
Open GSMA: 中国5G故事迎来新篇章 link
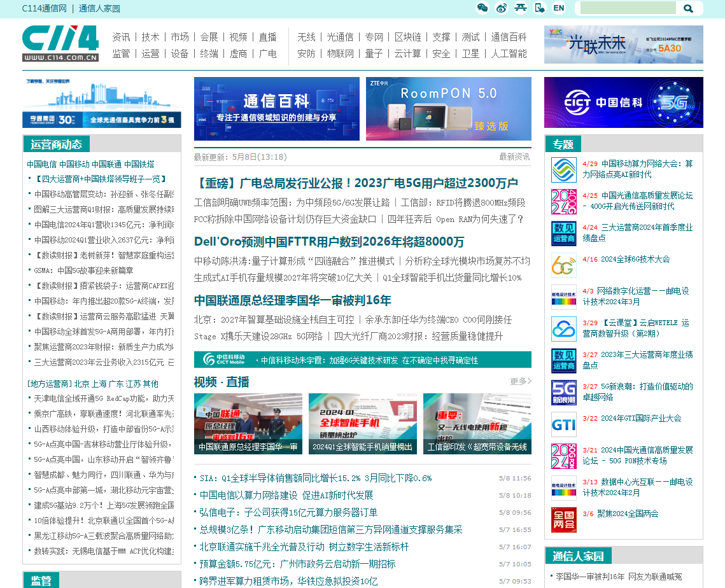tap(83, 270)
